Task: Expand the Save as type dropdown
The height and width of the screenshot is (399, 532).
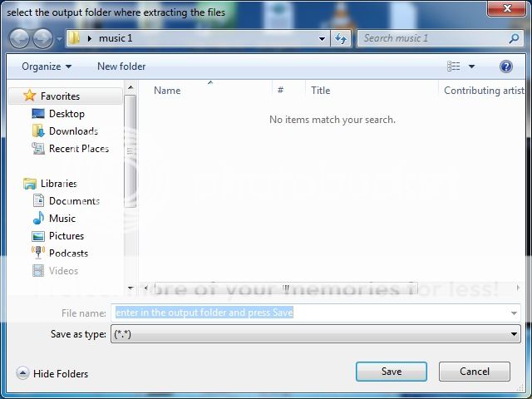Action: [x=515, y=334]
